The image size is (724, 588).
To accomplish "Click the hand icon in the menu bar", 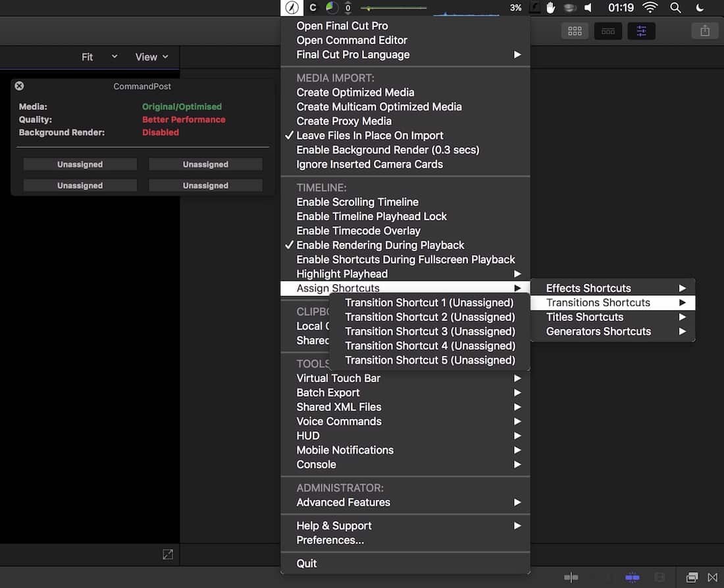I will point(550,8).
